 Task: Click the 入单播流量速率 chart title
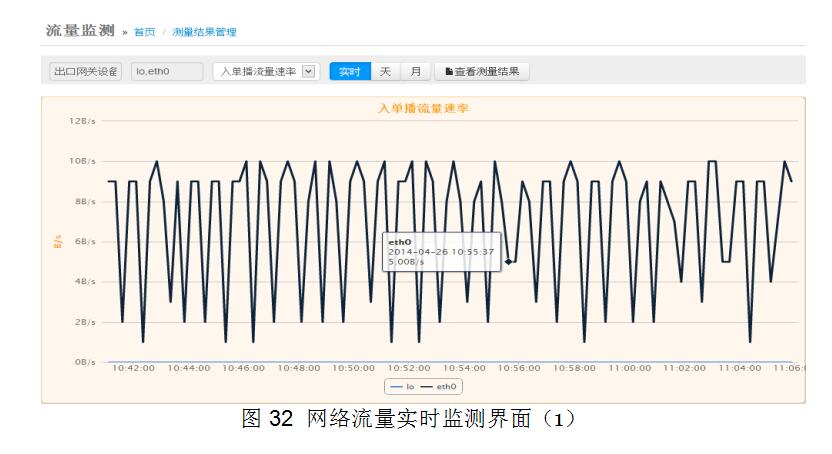coord(423,109)
